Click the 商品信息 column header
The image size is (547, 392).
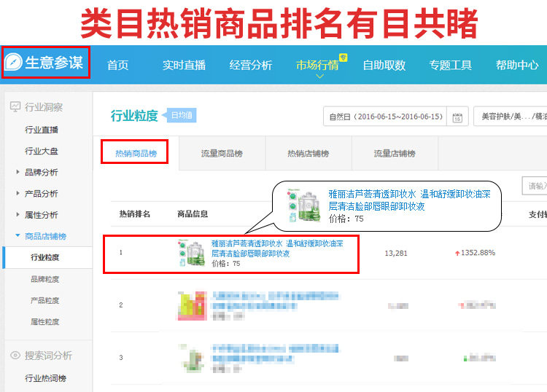(193, 213)
